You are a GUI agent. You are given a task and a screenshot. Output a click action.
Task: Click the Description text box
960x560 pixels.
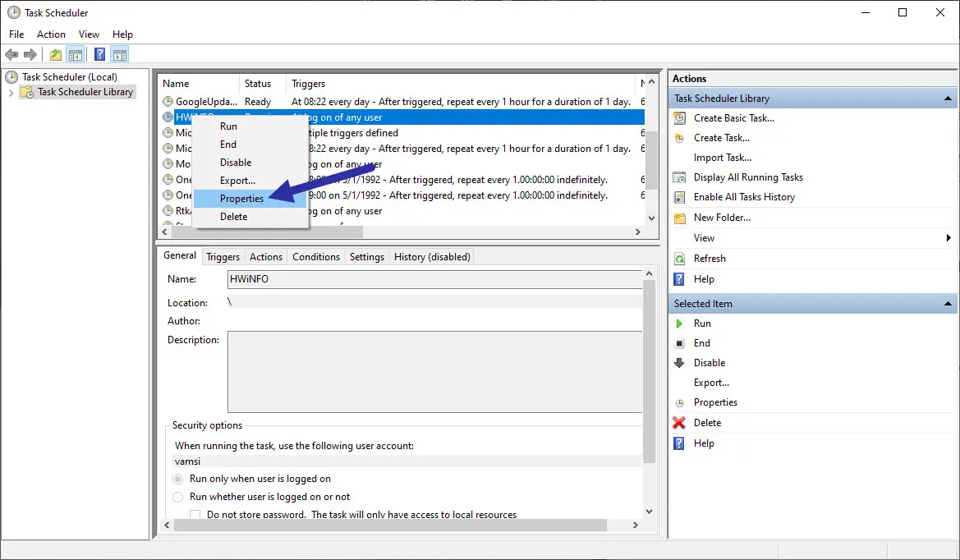434,372
